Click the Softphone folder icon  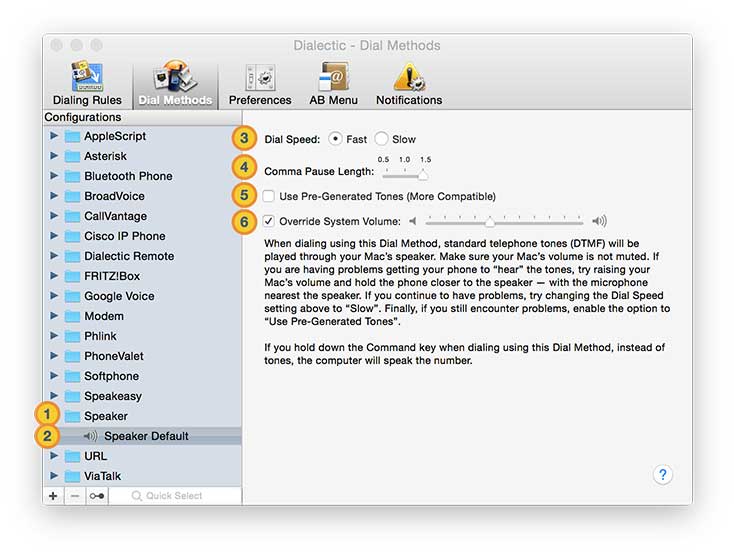point(72,376)
